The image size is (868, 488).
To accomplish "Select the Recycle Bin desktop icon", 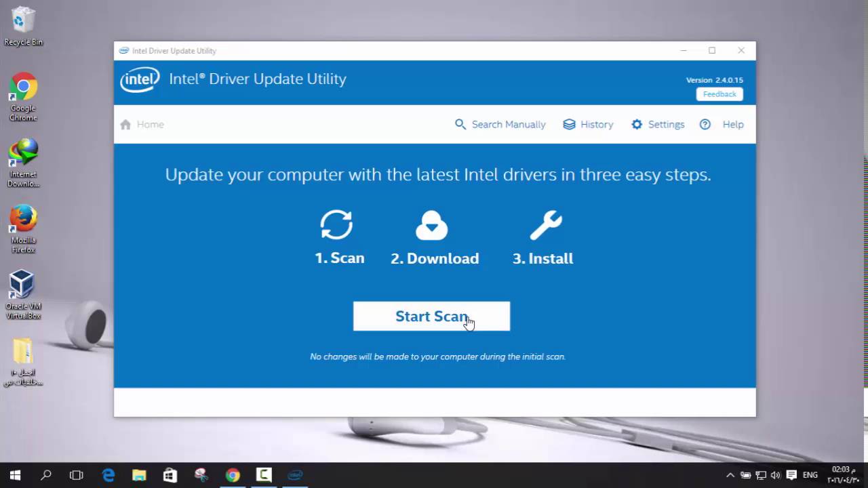I will 23,27.
